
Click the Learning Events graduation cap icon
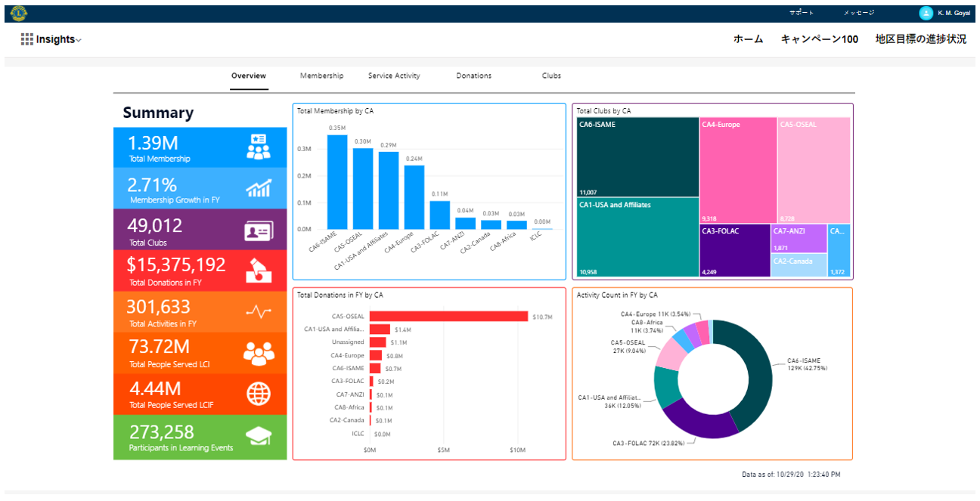(x=258, y=436)
